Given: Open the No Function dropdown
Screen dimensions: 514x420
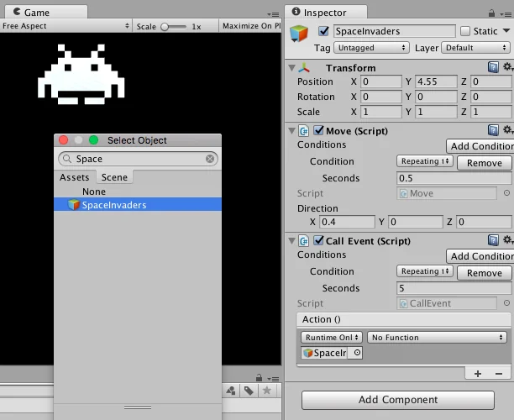Looking at the screenshot, I should click(437, 338).
